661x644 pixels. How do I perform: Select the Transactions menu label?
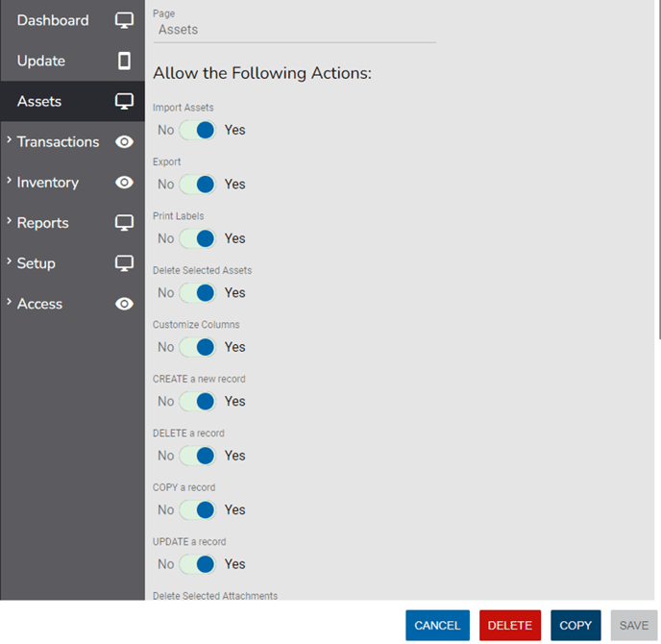59,142
